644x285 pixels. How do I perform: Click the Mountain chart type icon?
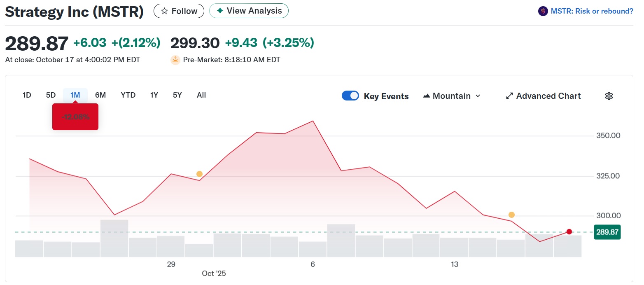point(427,96)
